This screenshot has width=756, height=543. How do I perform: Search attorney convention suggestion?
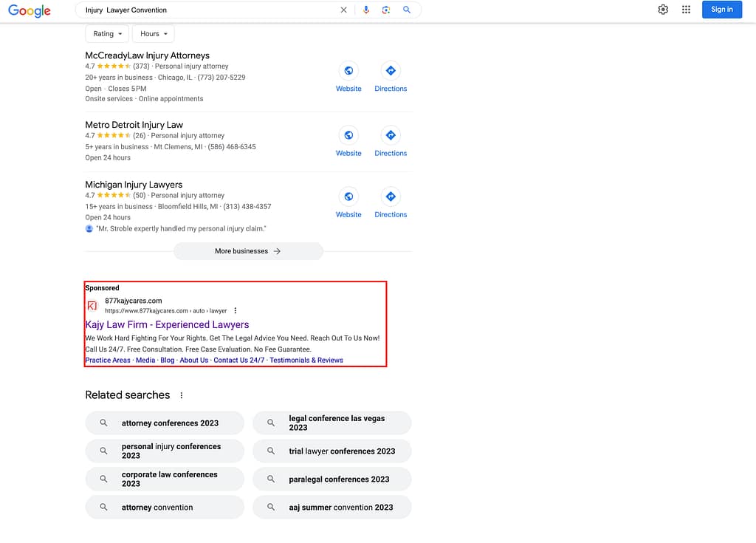point(165,508)
